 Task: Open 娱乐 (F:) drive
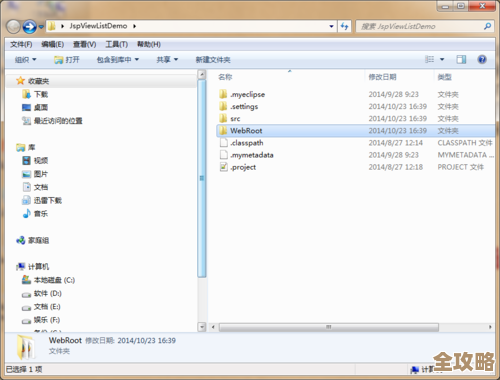pos(47,320)
